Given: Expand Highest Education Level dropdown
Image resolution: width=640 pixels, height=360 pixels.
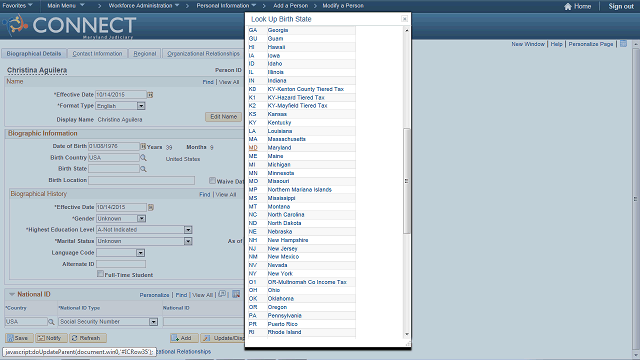Looking at the screenshot, I should (x=188, y=230).
